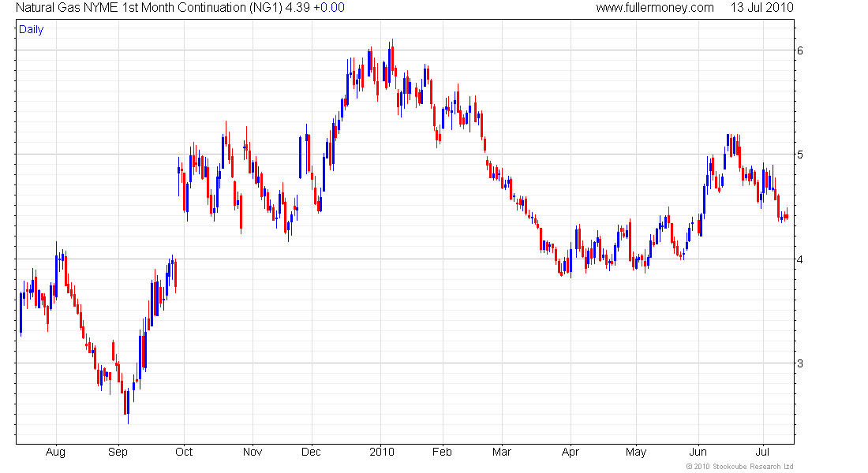Click the Nov label on the x-axis
This screenshot has height=473, width=868.
point(253,452)
